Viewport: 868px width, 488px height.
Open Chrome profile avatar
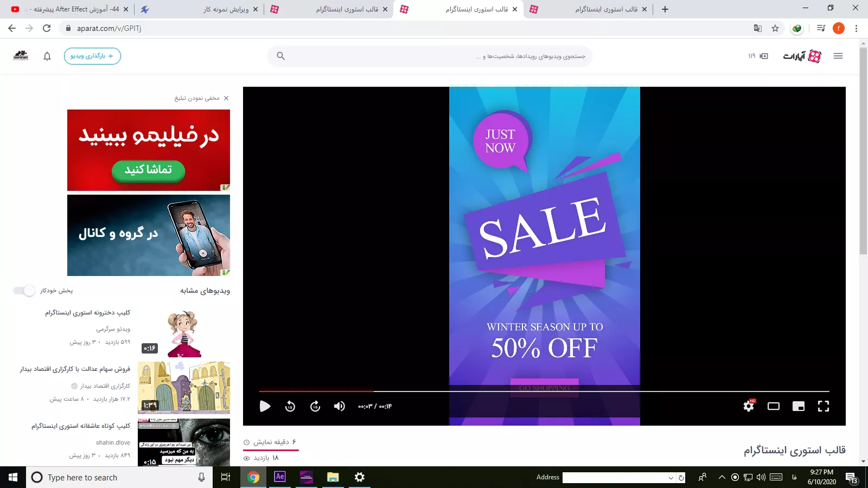(x=839, y=28)
